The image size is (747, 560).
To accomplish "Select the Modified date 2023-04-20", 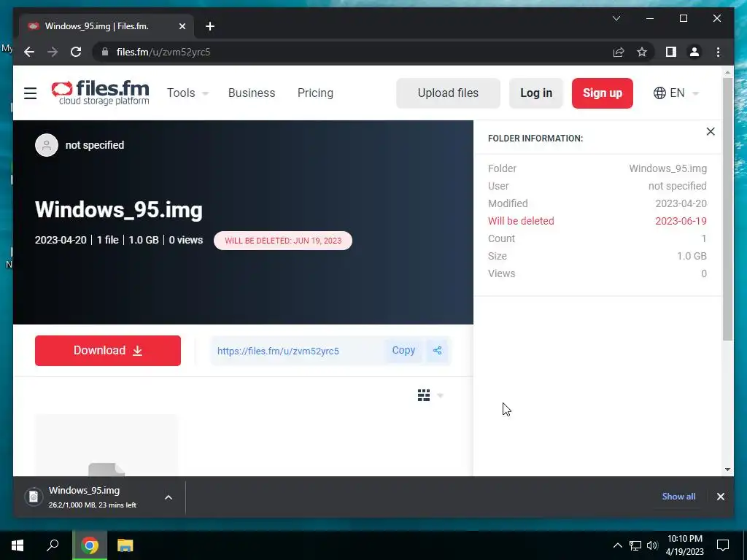I will [x=681, y=203].
